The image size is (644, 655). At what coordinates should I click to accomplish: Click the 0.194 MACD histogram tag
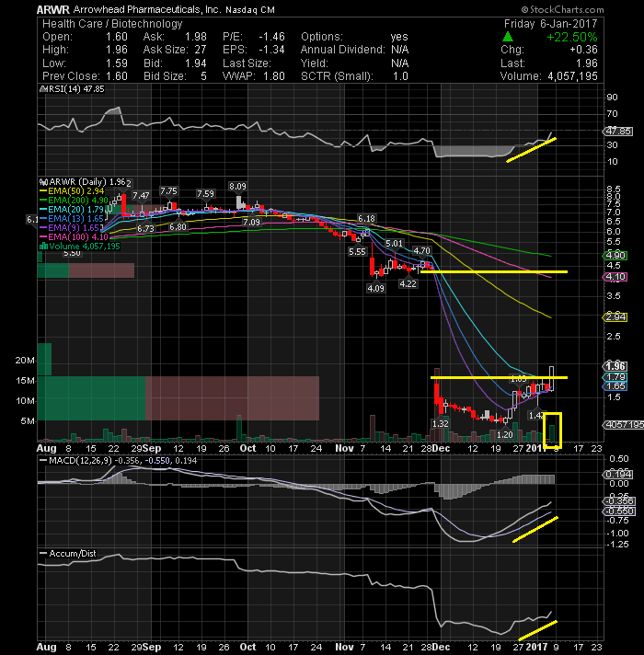(618, 475)
